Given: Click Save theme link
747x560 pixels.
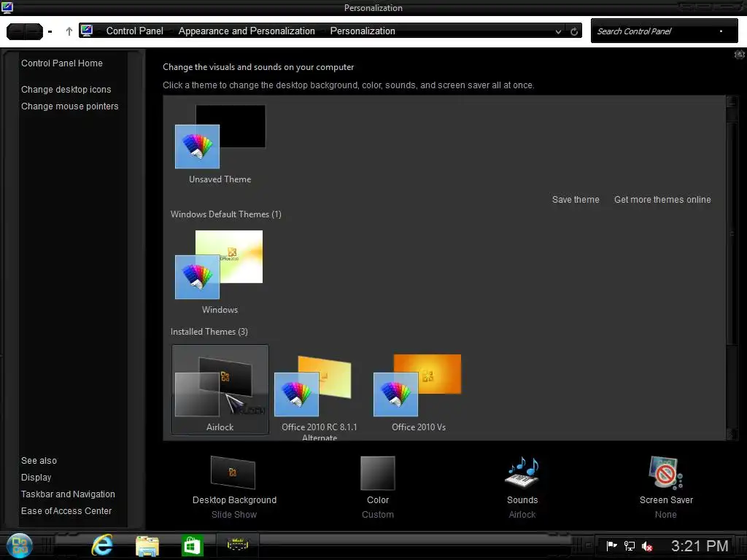Looking at the screenshot, I should (x=576, y=200).
